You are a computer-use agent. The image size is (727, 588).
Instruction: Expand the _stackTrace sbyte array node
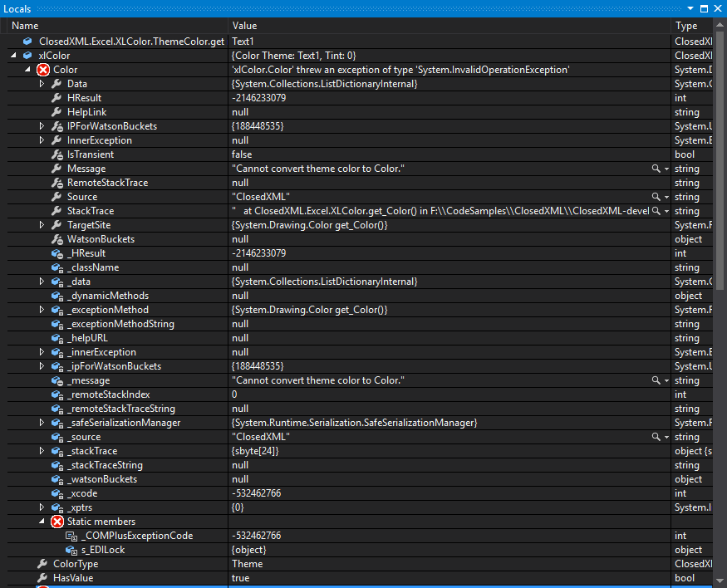pyautogui.click(x=40, y=451)
